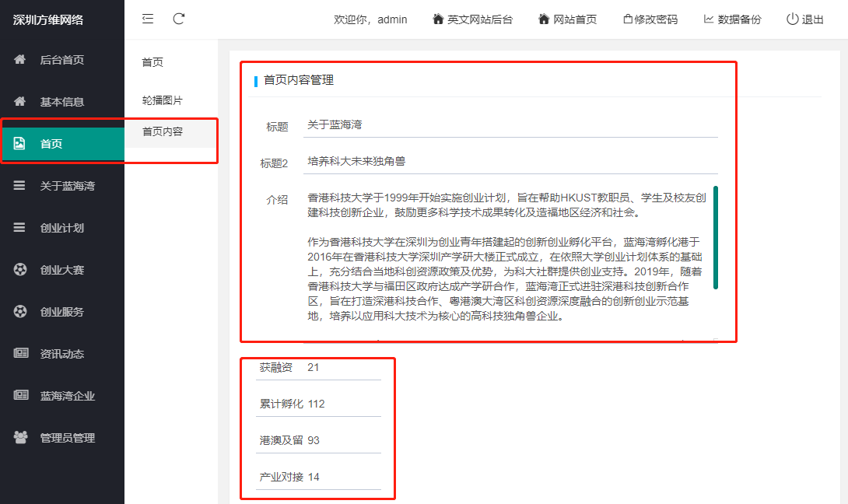Click the 深圳方维网络 logo text

click(x=48, y=20)
